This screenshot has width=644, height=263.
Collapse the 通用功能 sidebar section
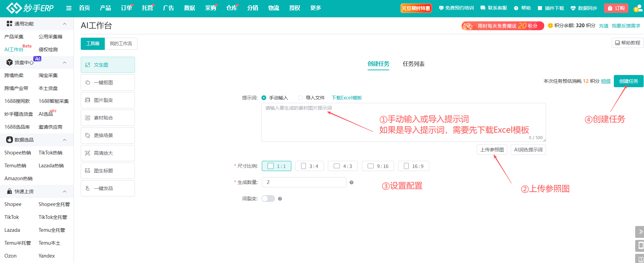pyautogui.click(x=64, y=24)
